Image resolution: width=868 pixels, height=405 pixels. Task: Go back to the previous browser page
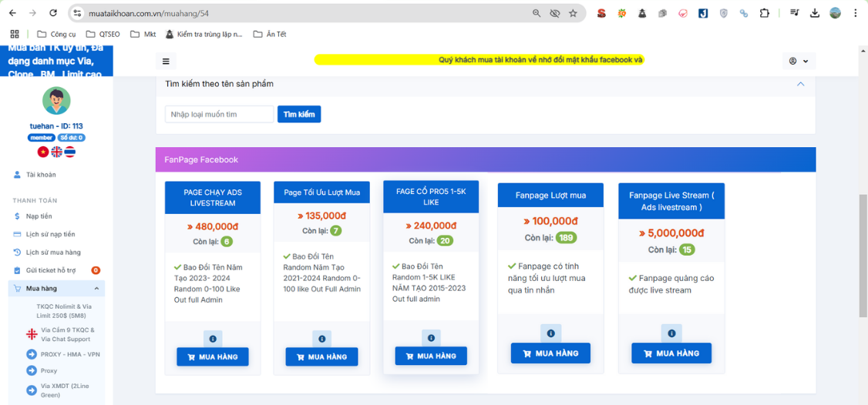tap(13, 13)
